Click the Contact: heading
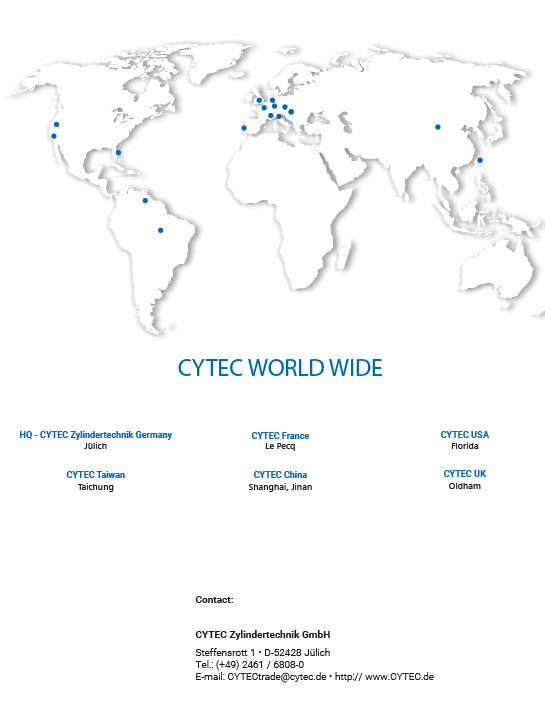 point(214,600)
